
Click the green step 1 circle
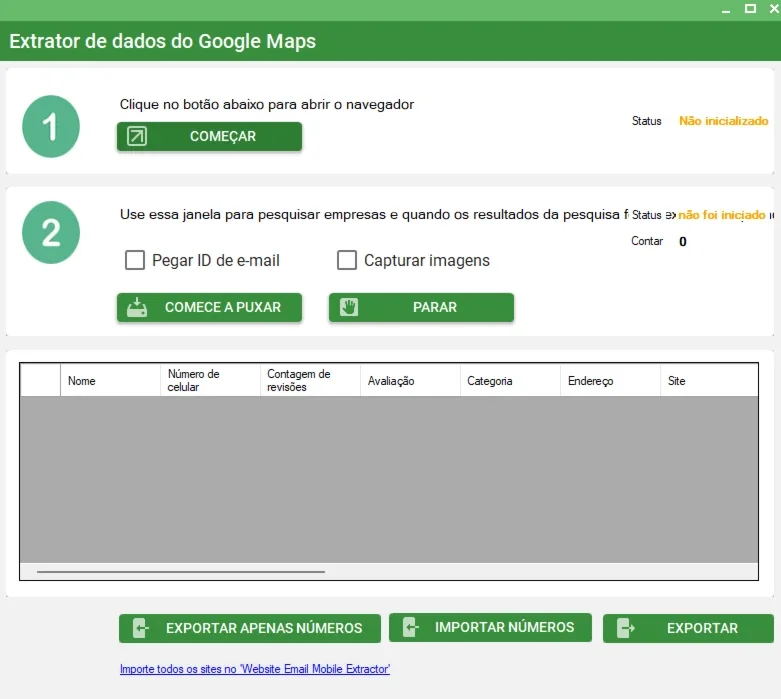click(51, 127)
